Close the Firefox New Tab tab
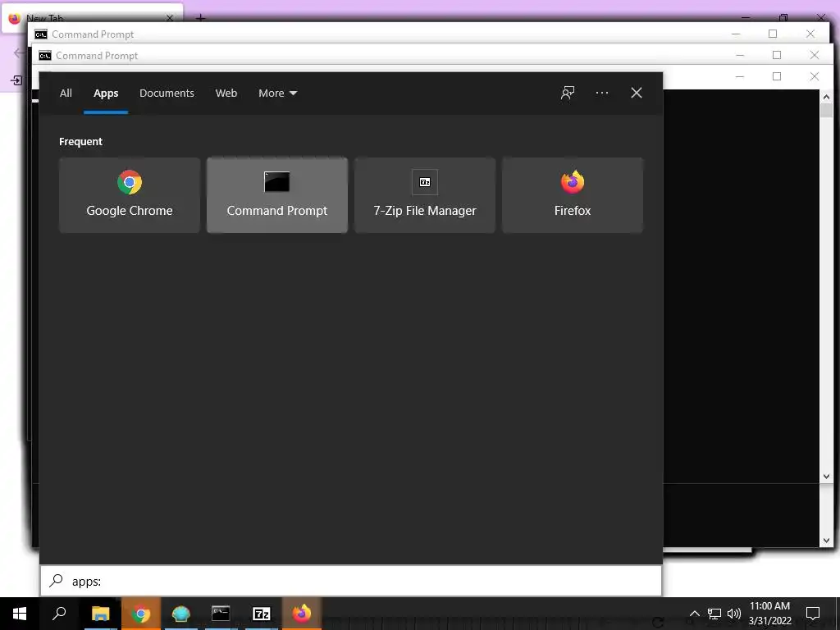Screen dimensions: 840x630 tap(169, 18)
